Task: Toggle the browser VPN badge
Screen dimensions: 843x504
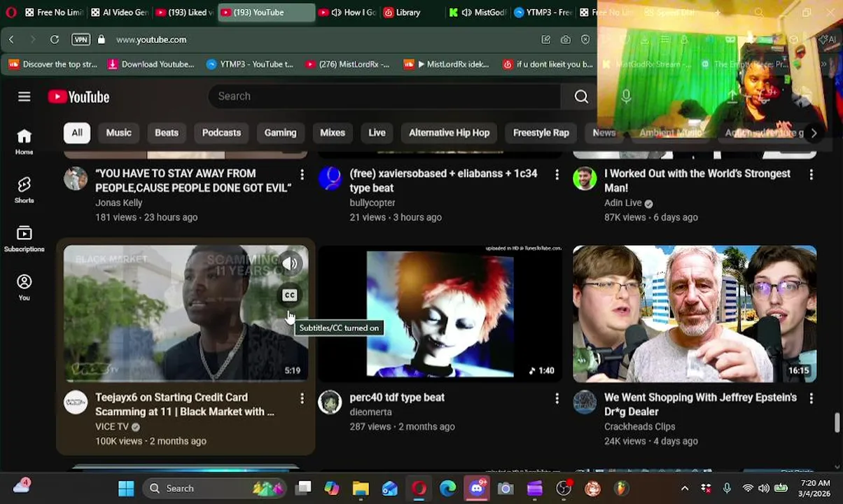Action: click(x=81, y=40)
